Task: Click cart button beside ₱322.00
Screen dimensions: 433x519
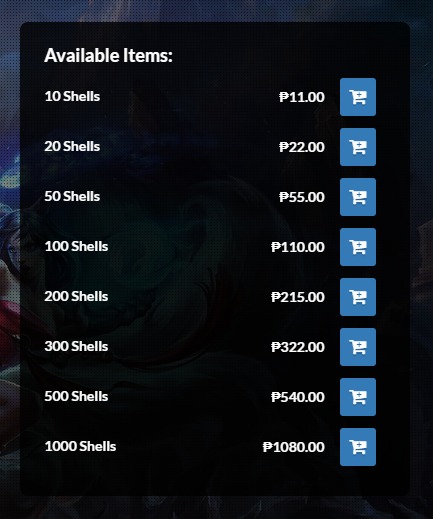Action: (358, 347)
